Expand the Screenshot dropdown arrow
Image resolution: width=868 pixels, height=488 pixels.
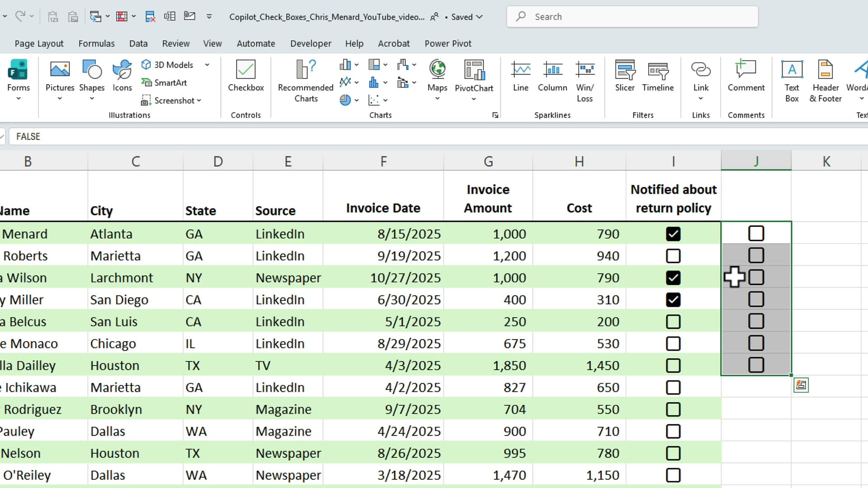click(x=199, y=100)
